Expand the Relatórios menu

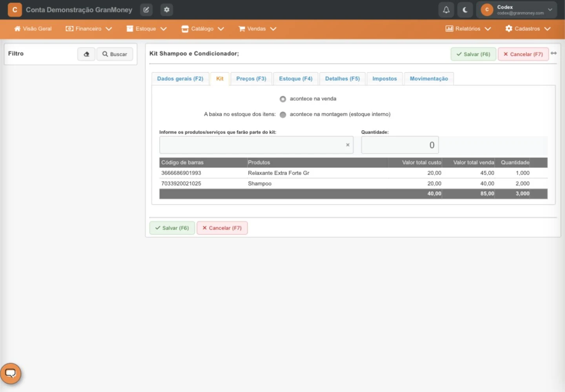point(468,29)
